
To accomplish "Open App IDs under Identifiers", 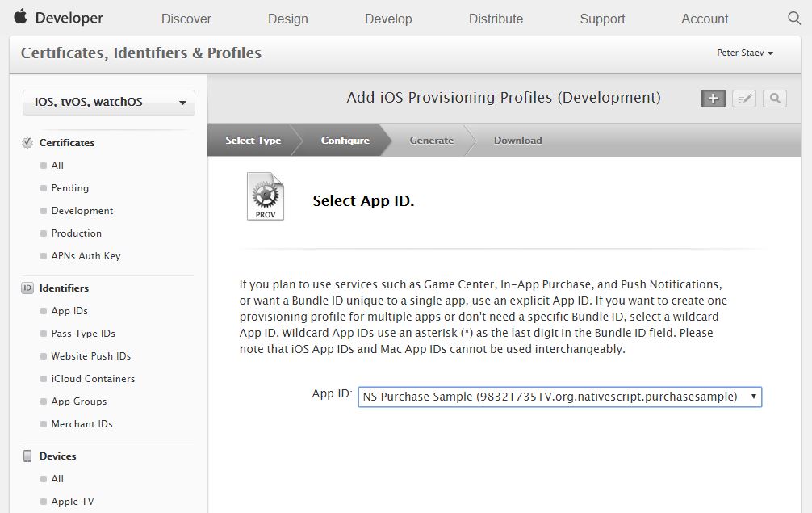I will pos(69,311).
